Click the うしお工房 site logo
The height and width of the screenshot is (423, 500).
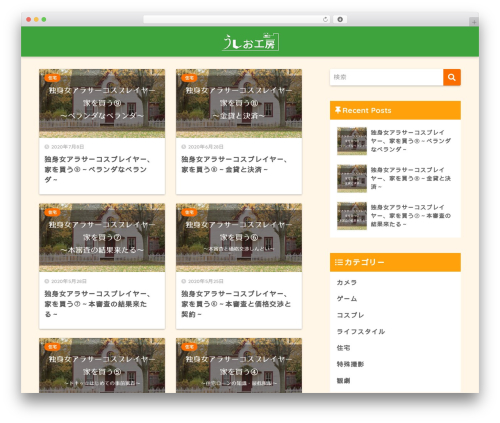[x=250, y=42]
